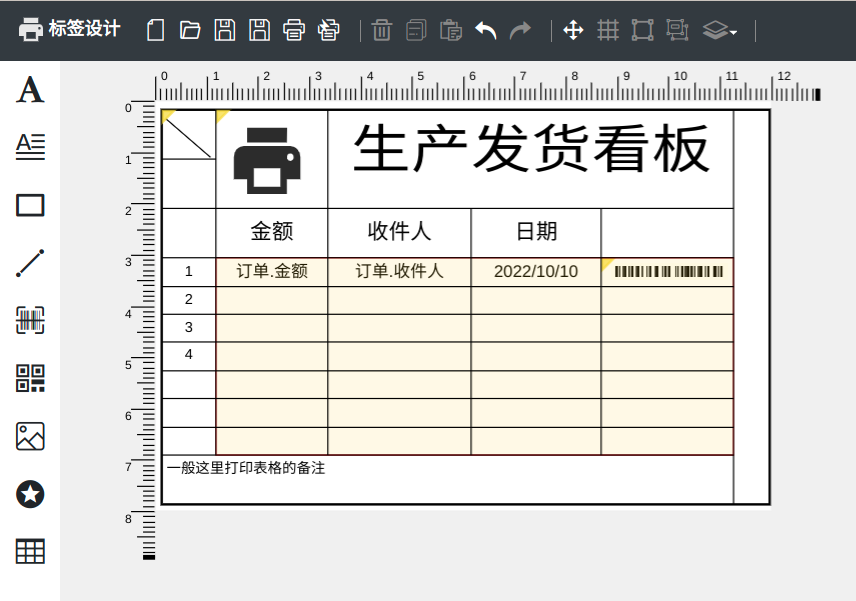Insert a table using the Table tool
The image size is (856, 601).
29,551
